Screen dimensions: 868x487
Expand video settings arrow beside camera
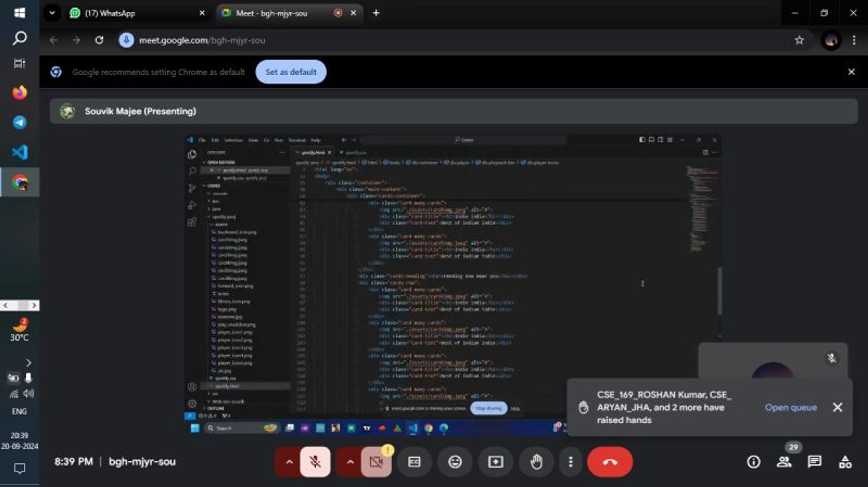[350, 462]
